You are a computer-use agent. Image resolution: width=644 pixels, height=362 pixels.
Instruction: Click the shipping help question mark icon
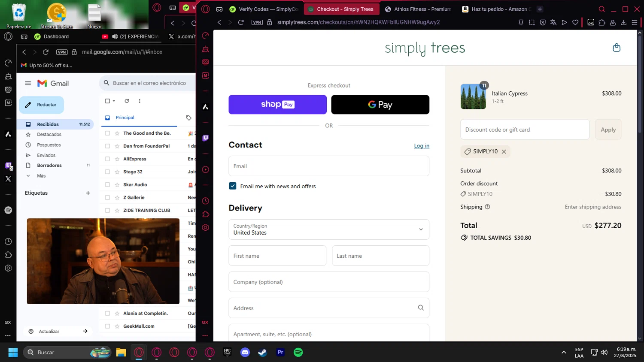[x=487, y=207]
